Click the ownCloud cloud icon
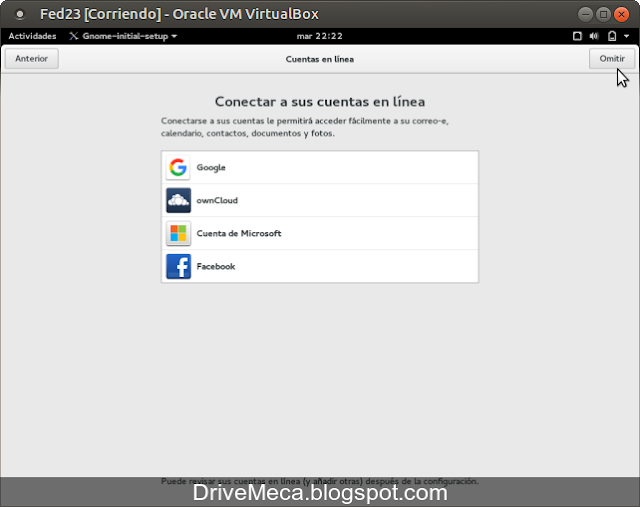 pyautogui.click(x=178, y=200)
